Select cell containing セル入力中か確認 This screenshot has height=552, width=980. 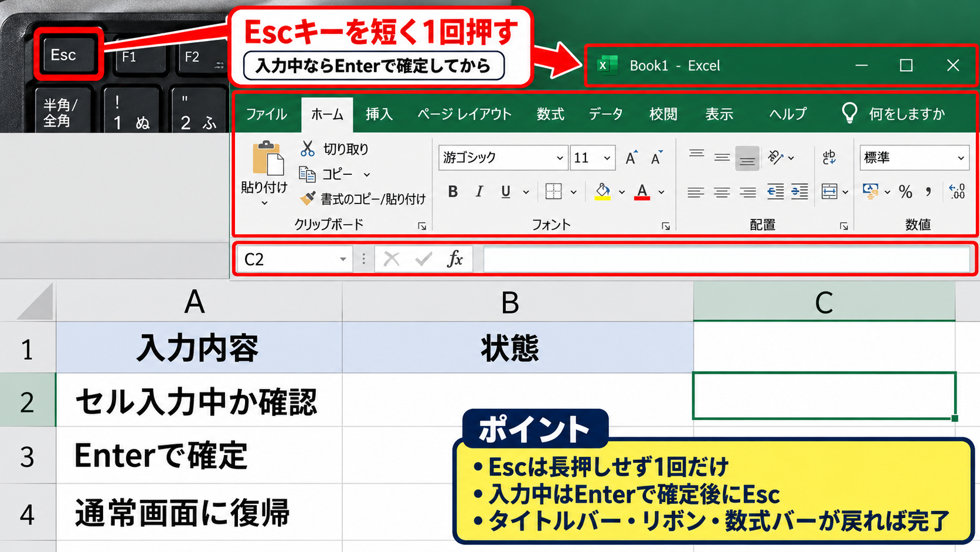point(199,401)
